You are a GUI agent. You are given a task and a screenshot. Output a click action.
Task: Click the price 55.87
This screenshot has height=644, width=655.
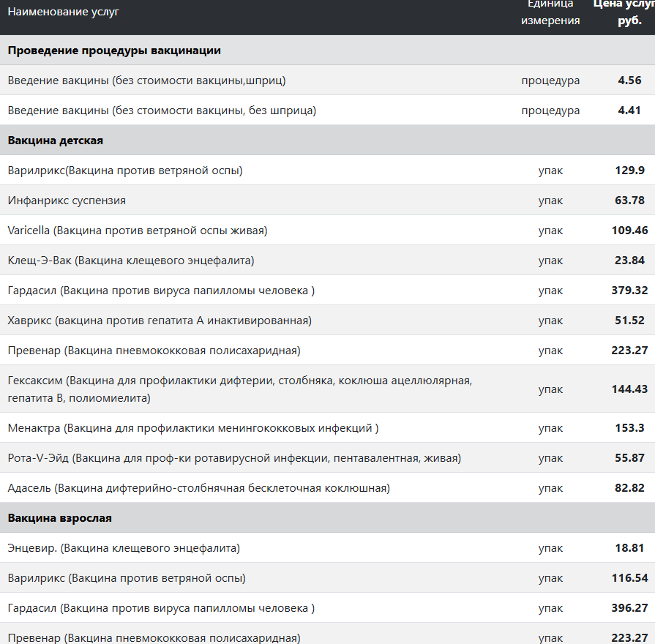pos(629,458)
